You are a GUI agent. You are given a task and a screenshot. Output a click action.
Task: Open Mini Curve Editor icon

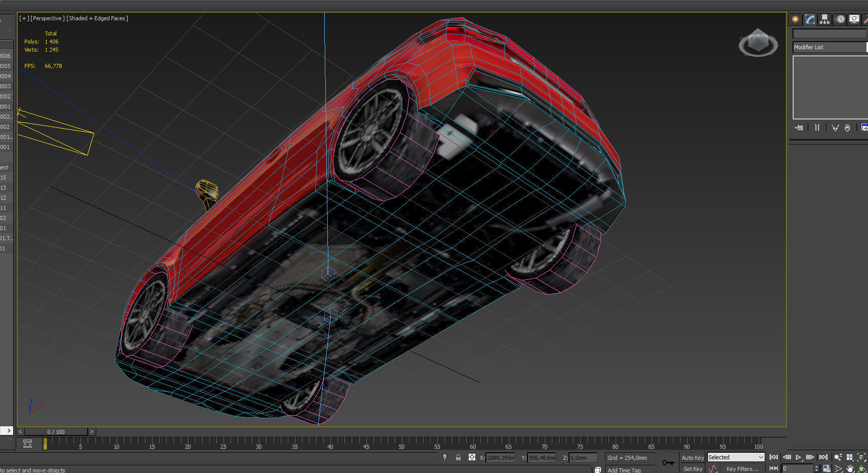click(27, 444)
